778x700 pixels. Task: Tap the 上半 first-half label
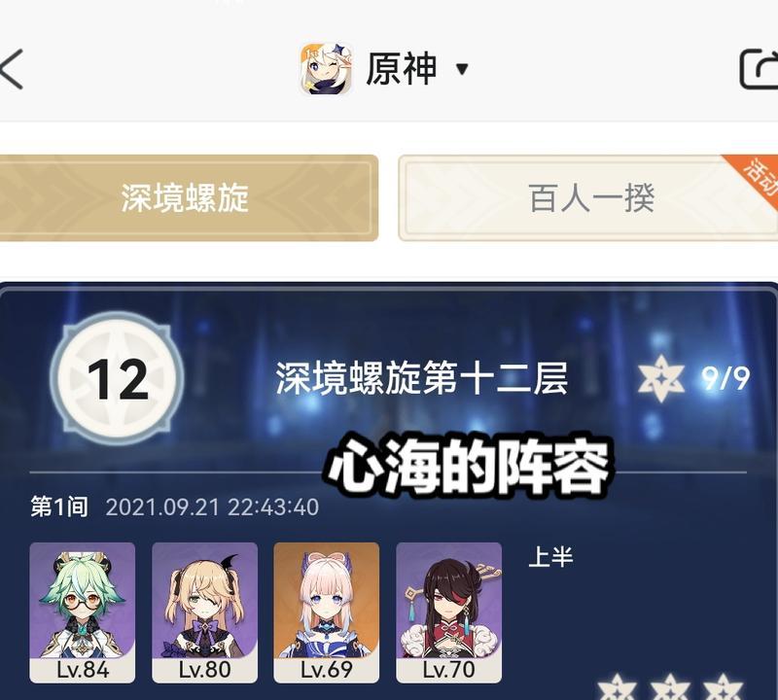(x=550, y=557)
